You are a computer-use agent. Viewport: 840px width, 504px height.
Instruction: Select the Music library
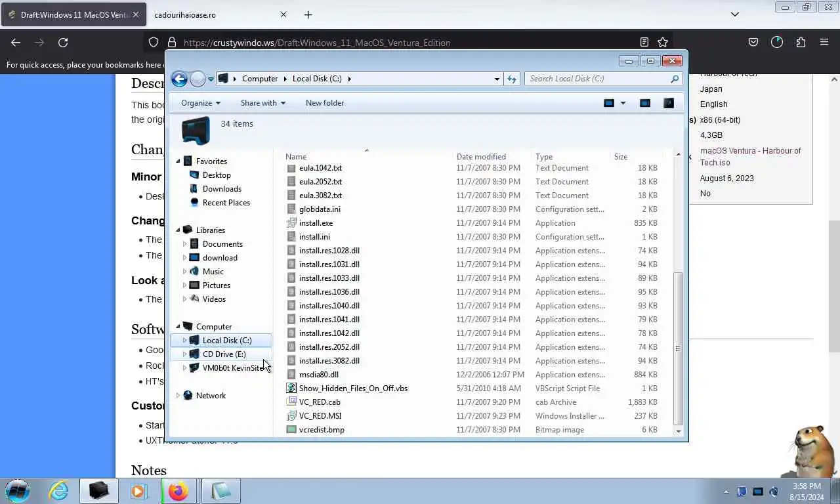click(213, 272)
